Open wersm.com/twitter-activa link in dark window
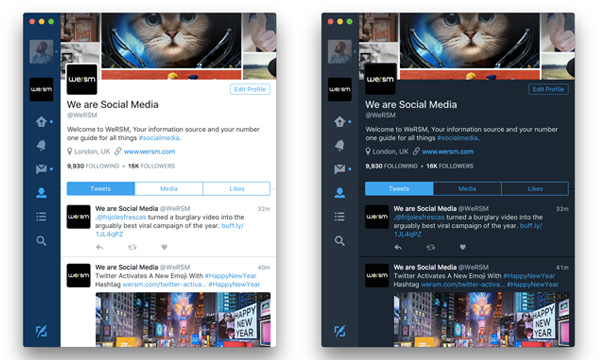This screenshot has width=600, height=360. pyautogui.click(x=463, y=284)
